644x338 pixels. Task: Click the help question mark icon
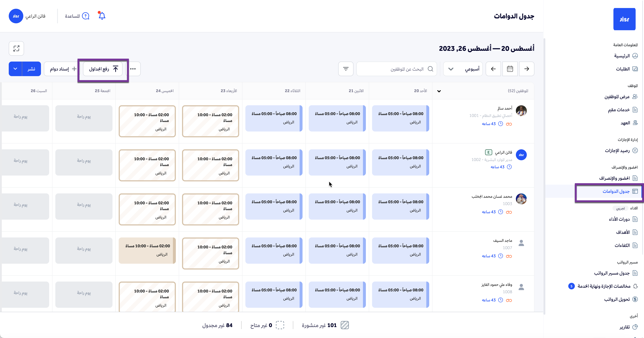click(86, 16)
